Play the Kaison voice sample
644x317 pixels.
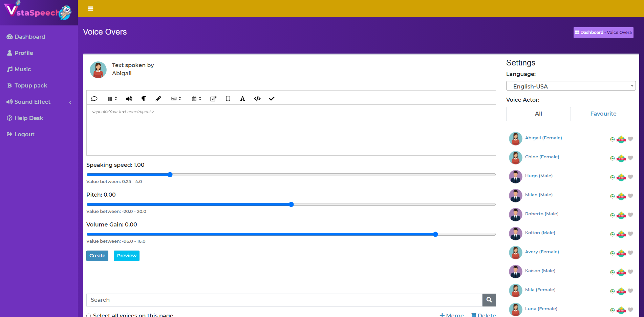click(612, 272)
